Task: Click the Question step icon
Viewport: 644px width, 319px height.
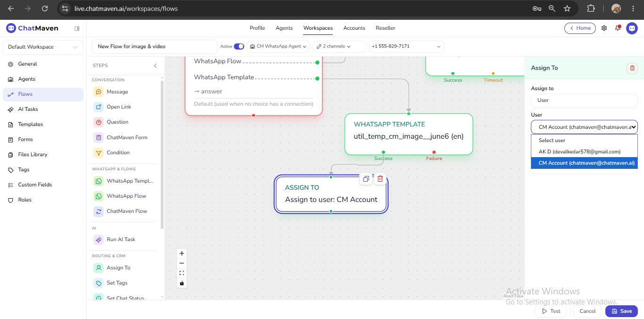Action: pos(99,122)
